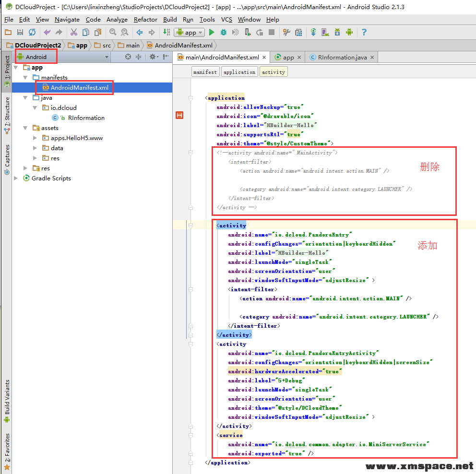Click the Paste toolbar icon
This screenshot has height=474, width=476.
tap(98, 32)
